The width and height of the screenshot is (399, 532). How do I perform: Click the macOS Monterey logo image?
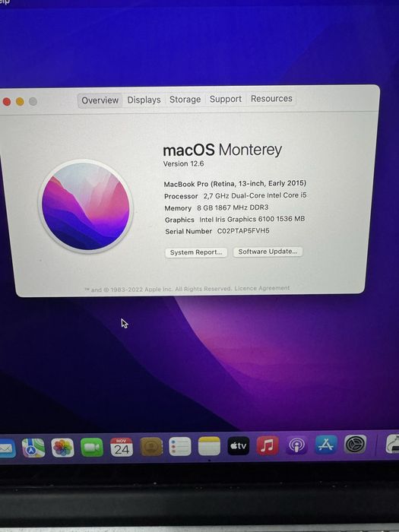[x=85, y=206]
